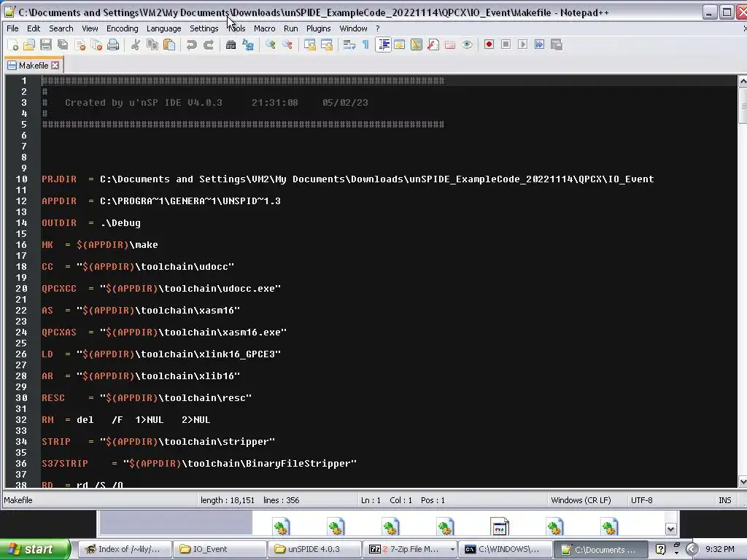Click the Run macro multiple times icon

[x=539, y=44]
